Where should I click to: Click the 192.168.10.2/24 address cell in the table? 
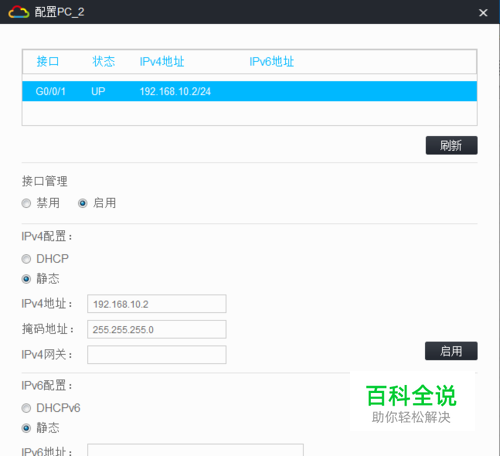175,91
